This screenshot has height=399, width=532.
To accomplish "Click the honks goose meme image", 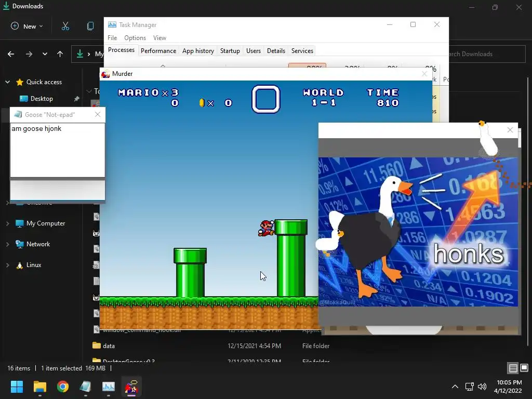I will pyautogui.click(x=418, y=232).
